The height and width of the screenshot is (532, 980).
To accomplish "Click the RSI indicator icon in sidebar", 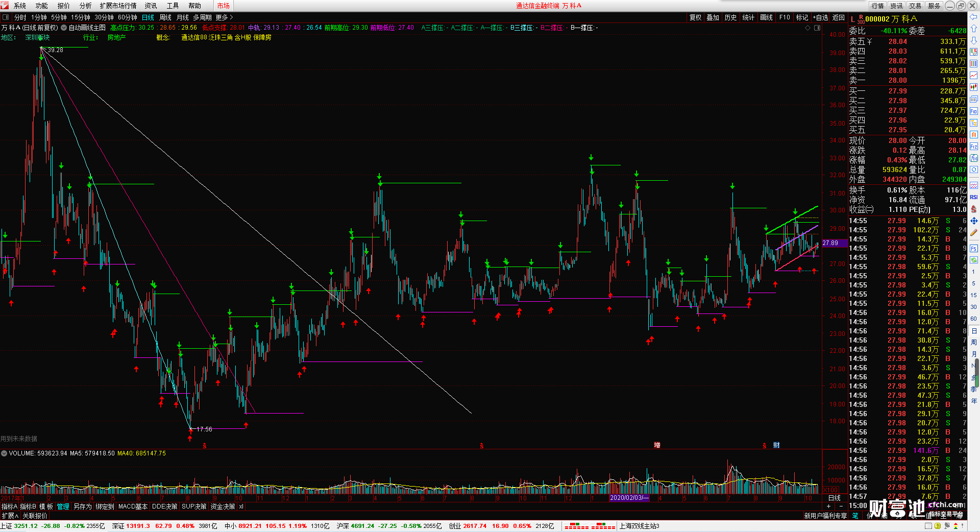I will point(974,197).
